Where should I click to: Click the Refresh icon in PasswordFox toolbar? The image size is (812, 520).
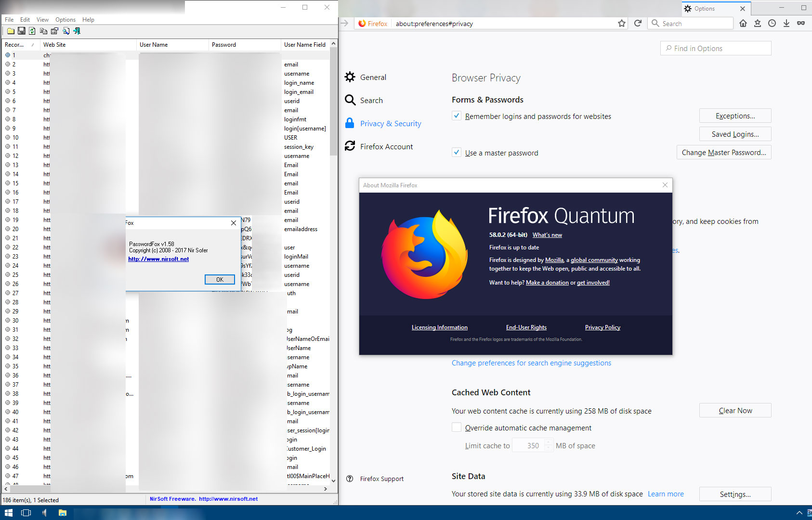32,31
